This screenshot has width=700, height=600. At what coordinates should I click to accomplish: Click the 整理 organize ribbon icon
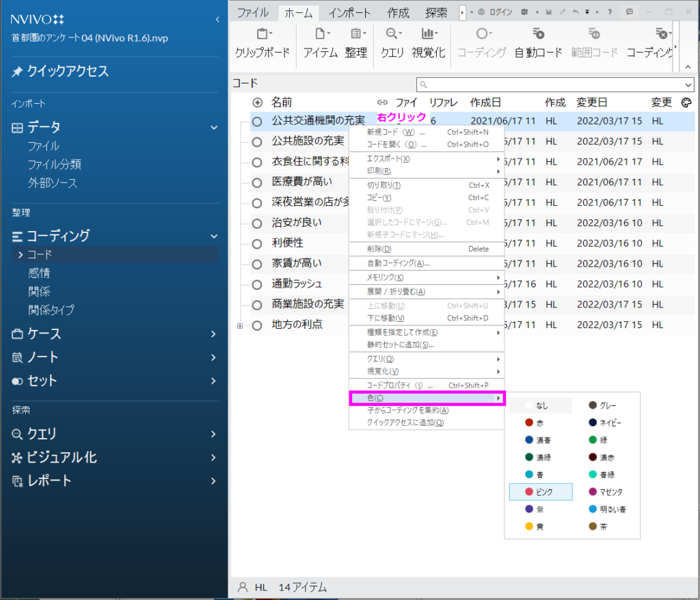pyautogui.click(x=356, y=33)
